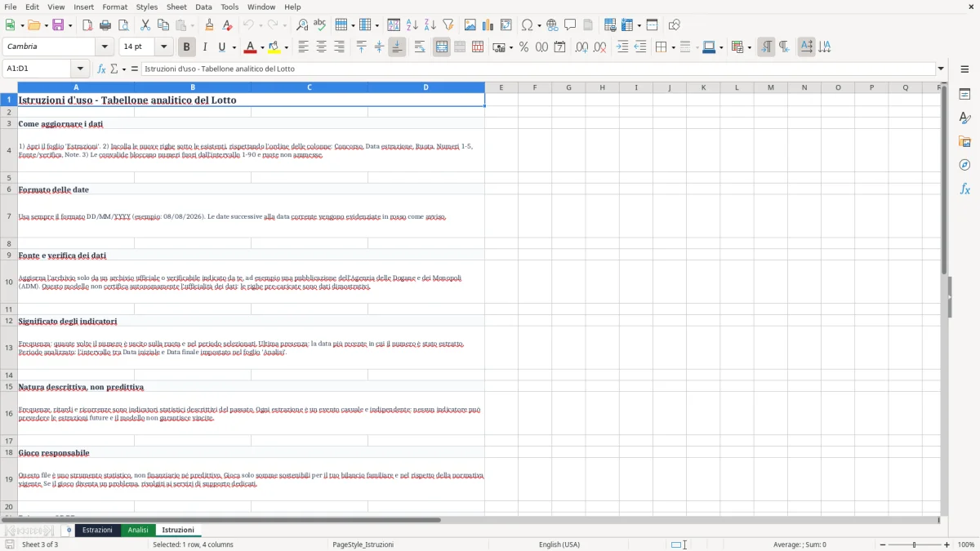Click the Copy icon
Screen dimensions: 980x551
(163, 25)
